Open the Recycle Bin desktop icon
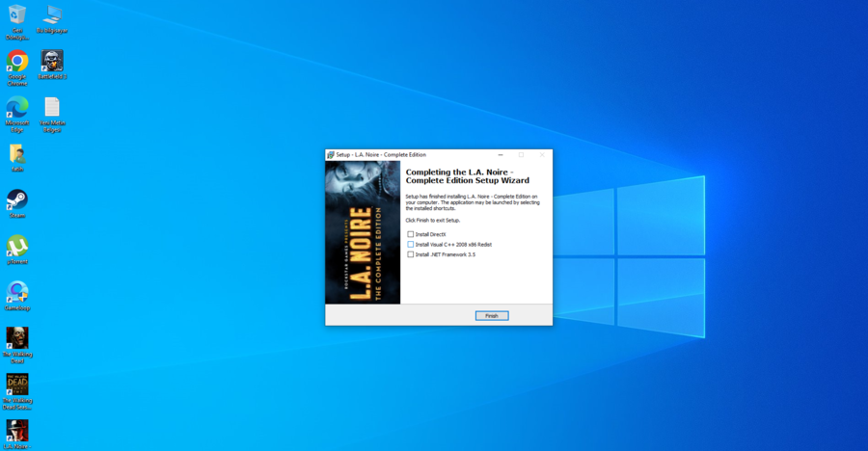The image size is (868, 451). tap(17, 21)
